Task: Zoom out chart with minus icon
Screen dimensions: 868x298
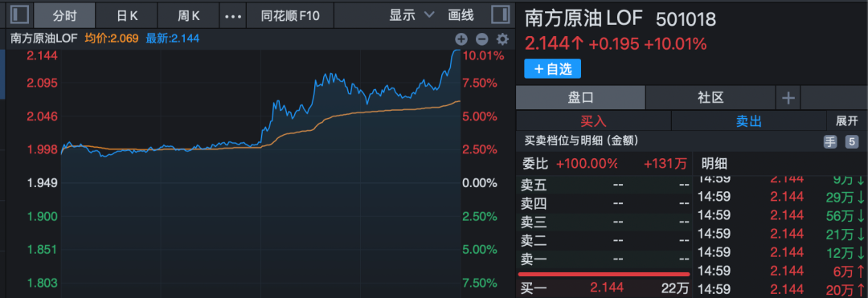Action: pyautogui.click(x=481, y=39)
